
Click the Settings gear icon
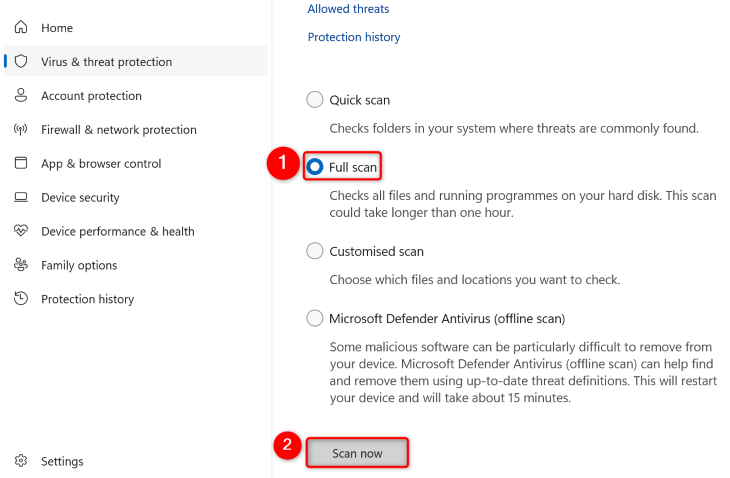[x=20, y=462]
